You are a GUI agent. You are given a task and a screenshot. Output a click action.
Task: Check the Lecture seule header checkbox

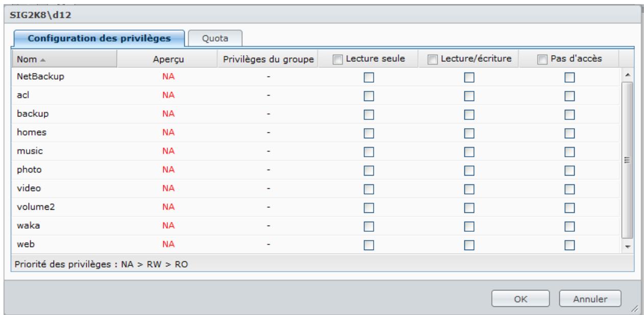pos(336,60)
